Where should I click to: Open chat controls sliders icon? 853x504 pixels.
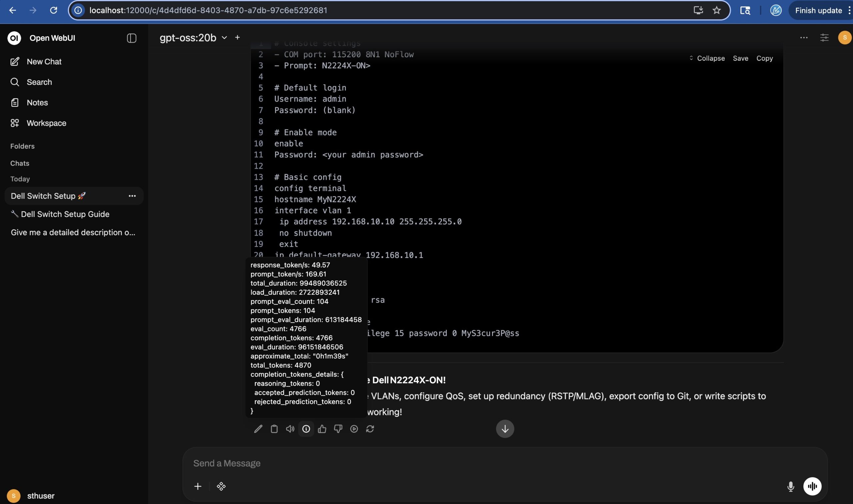click(824, 37)
